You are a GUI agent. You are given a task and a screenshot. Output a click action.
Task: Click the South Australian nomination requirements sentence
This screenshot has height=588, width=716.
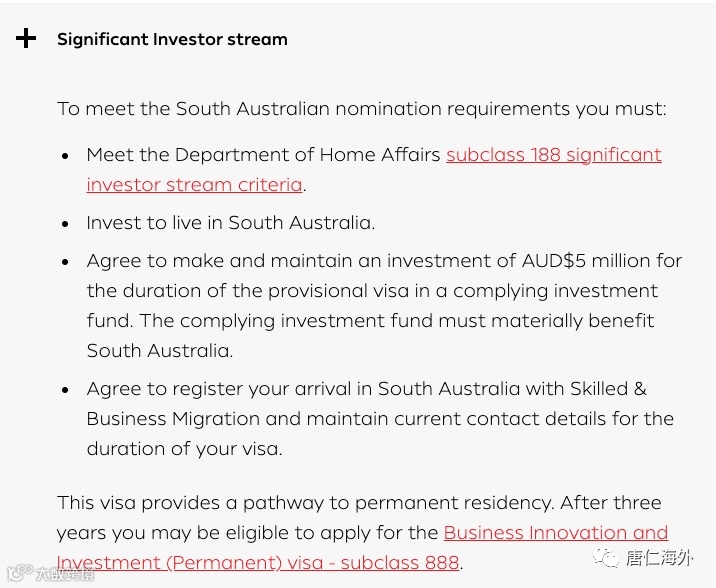361,109
